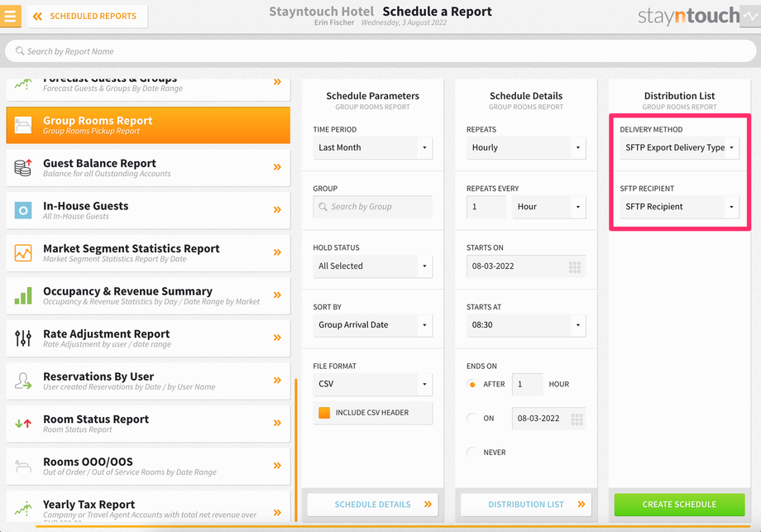Open Rate Adjustment Report via chevron
761x532 pixels.
[277, 338]
